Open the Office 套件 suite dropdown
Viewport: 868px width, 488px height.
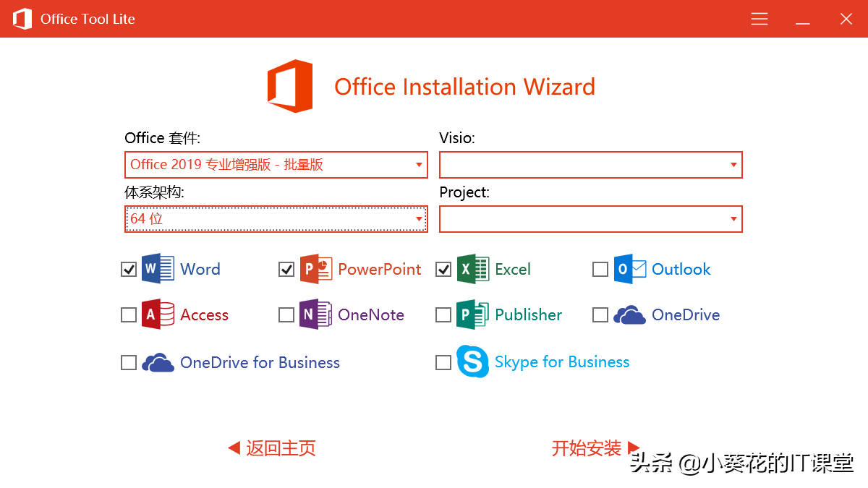[x=276, y=165]
